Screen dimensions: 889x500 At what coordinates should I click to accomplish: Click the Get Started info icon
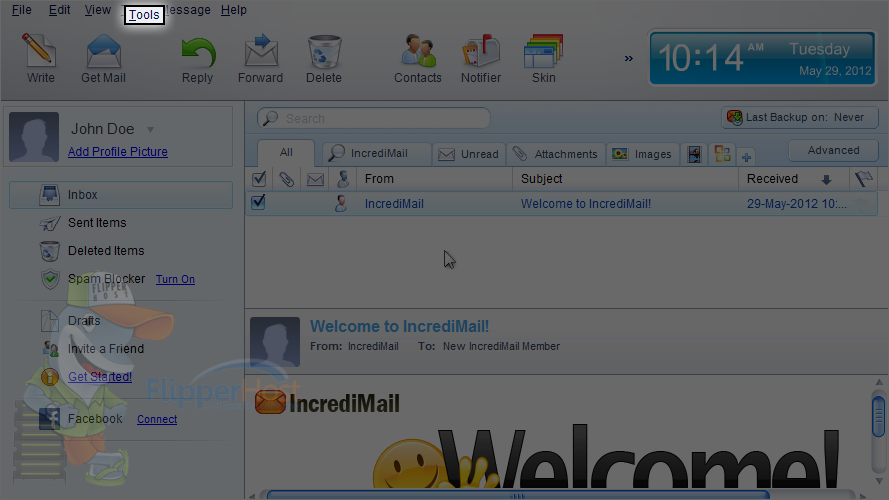click(x=50, y=376)
